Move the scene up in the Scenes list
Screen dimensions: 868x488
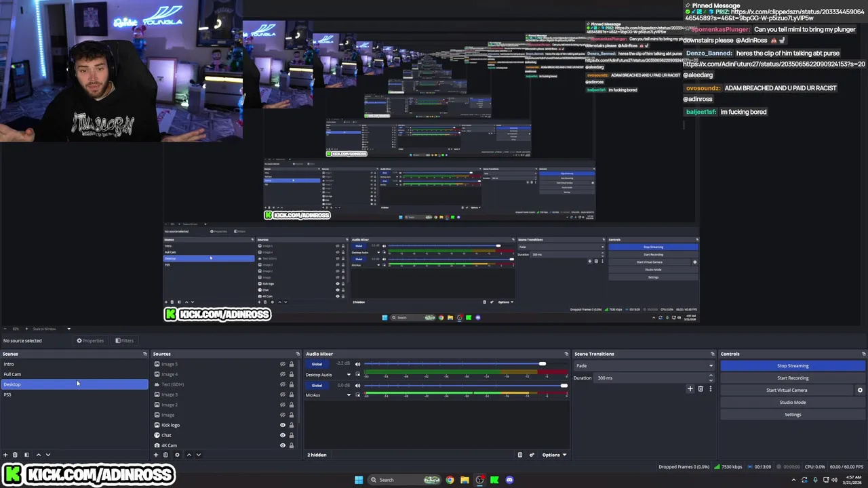click(x=38, y=455)
